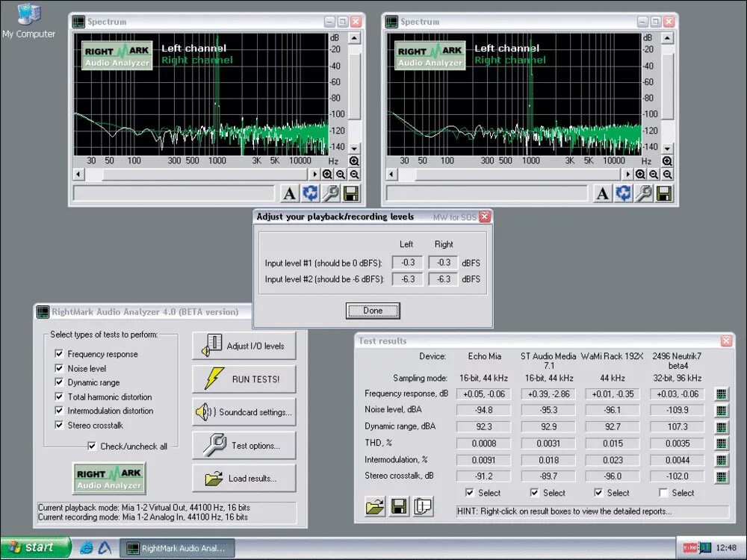The height and width of the screenshot is (560, 747).
Task: Uncheck the Frequency response test
Action: pyautogui.click(x=59, y=354)
